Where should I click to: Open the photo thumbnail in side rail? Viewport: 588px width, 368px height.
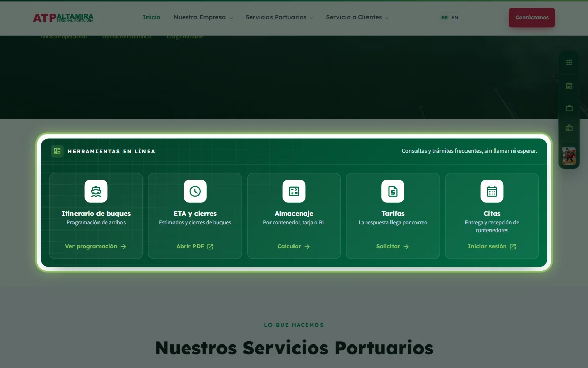pos(569,155)
